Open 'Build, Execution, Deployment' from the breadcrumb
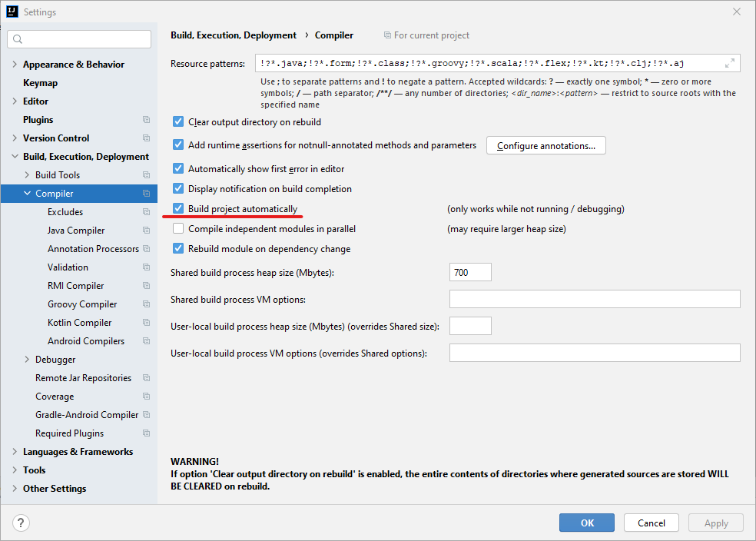This screenshot has height=541, width=756. (x=233, y=35)
